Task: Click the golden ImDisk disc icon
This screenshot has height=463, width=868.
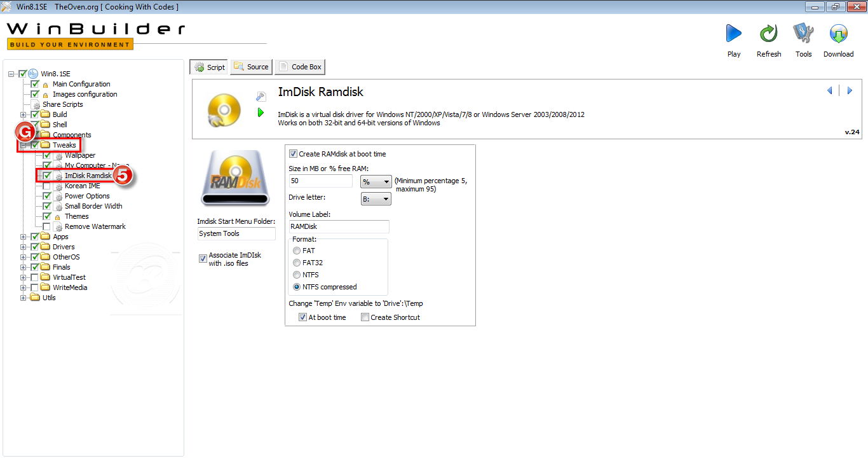Action: [x=224, y=109]
